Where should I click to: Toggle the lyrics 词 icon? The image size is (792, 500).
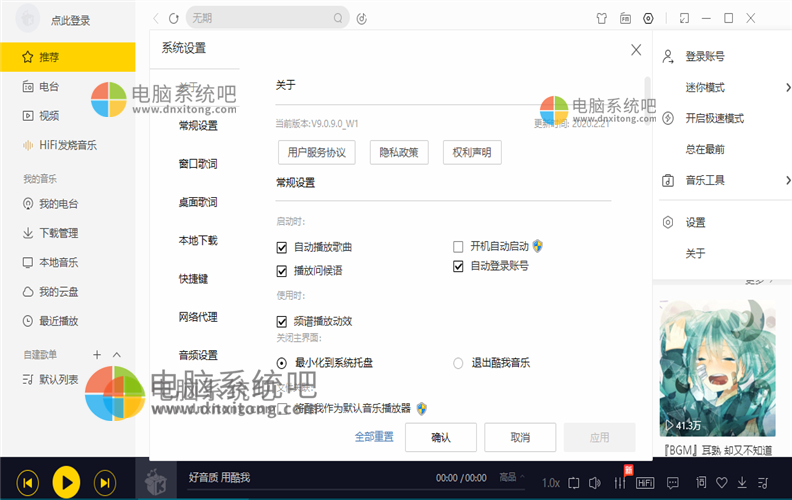[701, 483]
